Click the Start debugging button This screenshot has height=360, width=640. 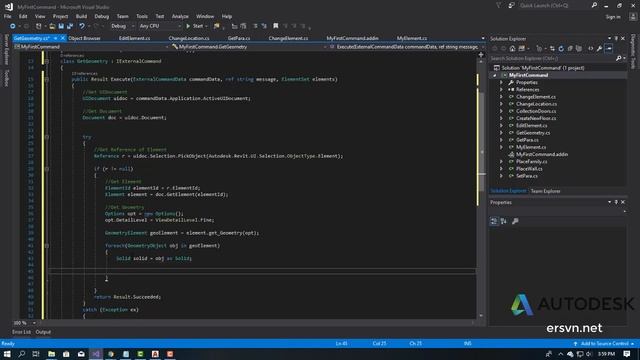point(195,26)
